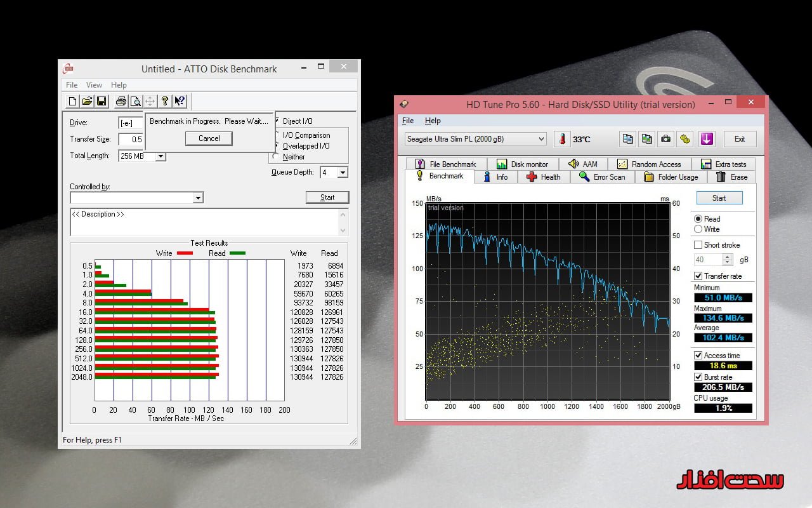Expand the Queue Depth dropdown
This screenshot has height=508, width=812.
tap(343, 173)
